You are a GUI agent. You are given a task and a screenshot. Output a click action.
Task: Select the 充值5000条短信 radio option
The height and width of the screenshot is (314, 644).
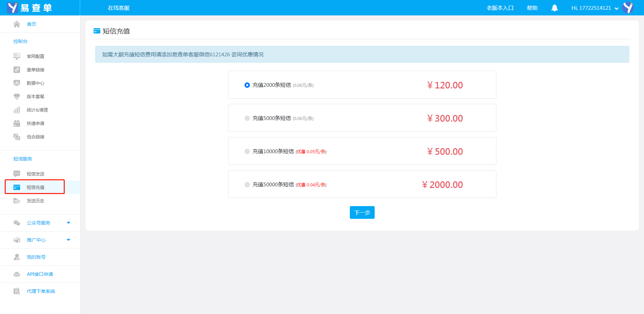coord(247,118)
